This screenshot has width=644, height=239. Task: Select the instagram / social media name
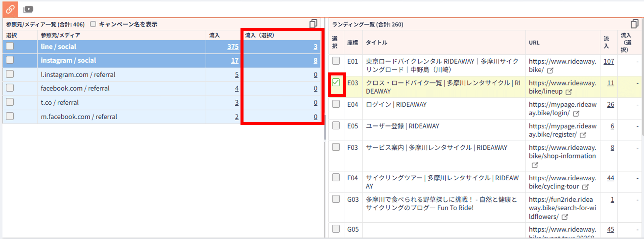coord(68,61)
